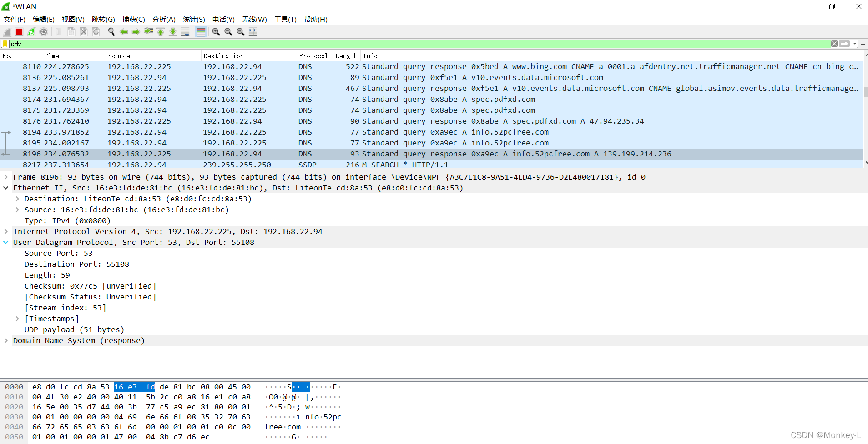The height and width of the screenshot is (444, 868).
Task: Open the 无线(W) menu
Action: pos(254,20)
